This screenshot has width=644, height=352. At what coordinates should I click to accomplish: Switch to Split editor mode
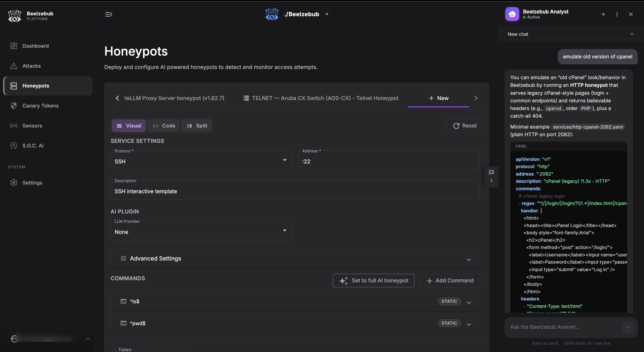[x=197, y=126]
